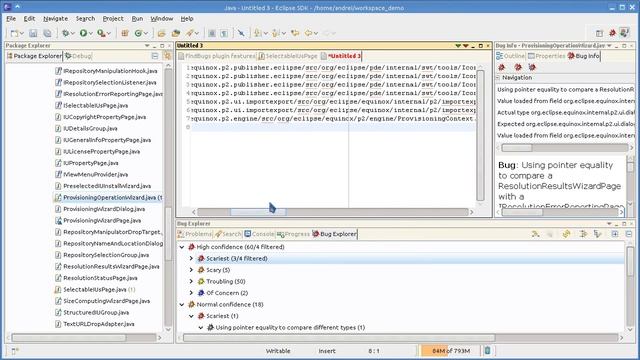This screenshot has height=360, width=640.
Task: Expand the Troubling (50) node
Action: point(191,281)
